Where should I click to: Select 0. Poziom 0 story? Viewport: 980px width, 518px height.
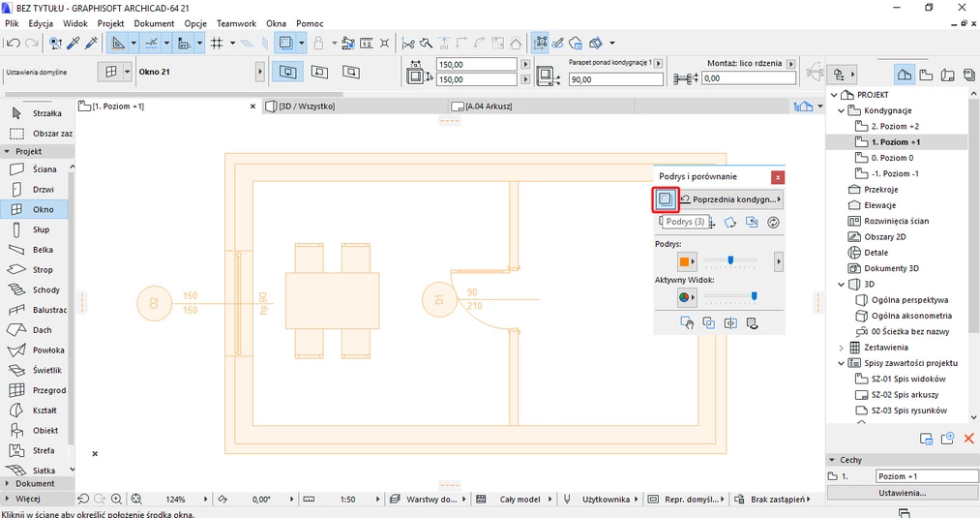pos(893,158)
